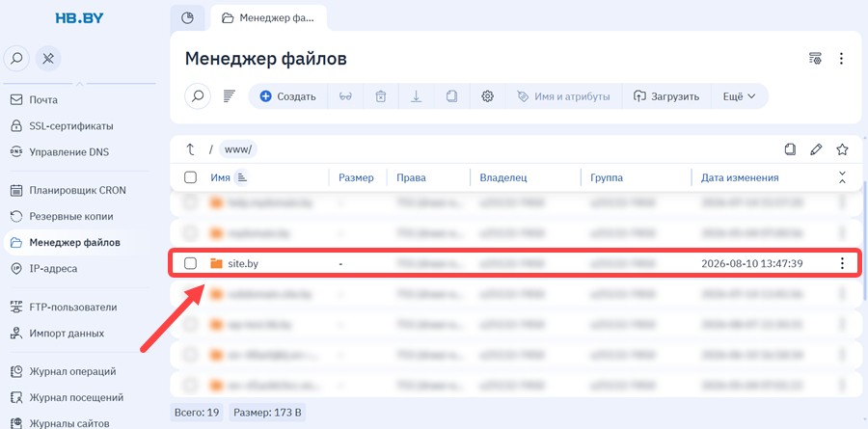Open Журнал посещений
The image size is (868, 429).
pyautogui.click(x=67, y=397)
